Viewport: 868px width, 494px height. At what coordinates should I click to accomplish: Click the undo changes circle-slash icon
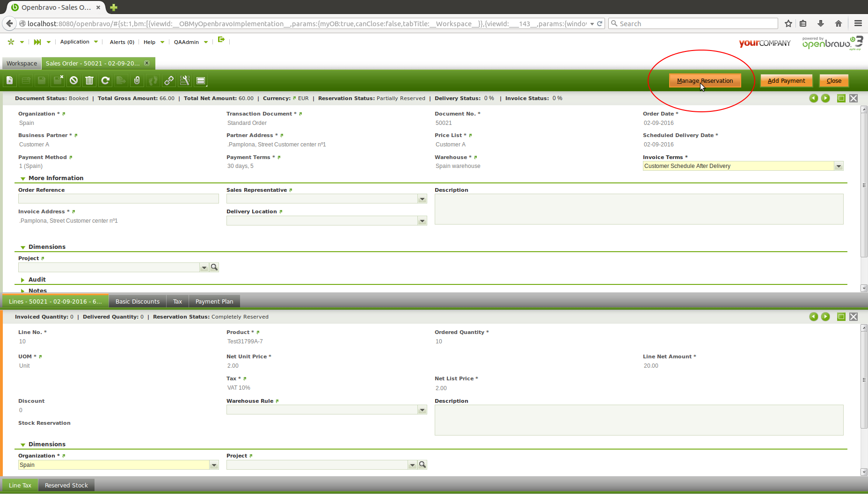(x=73, y=81)
